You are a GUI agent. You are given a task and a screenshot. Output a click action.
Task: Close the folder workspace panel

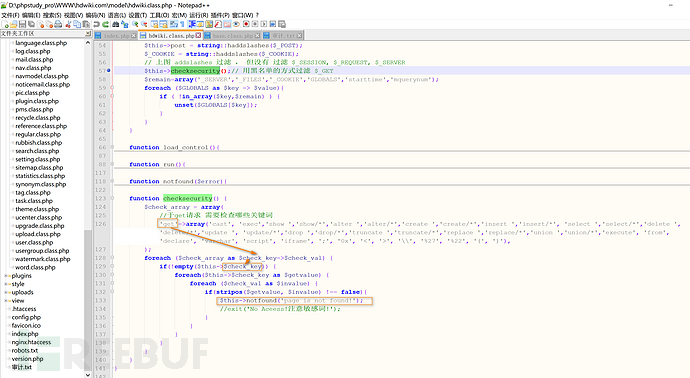[88, 33]
